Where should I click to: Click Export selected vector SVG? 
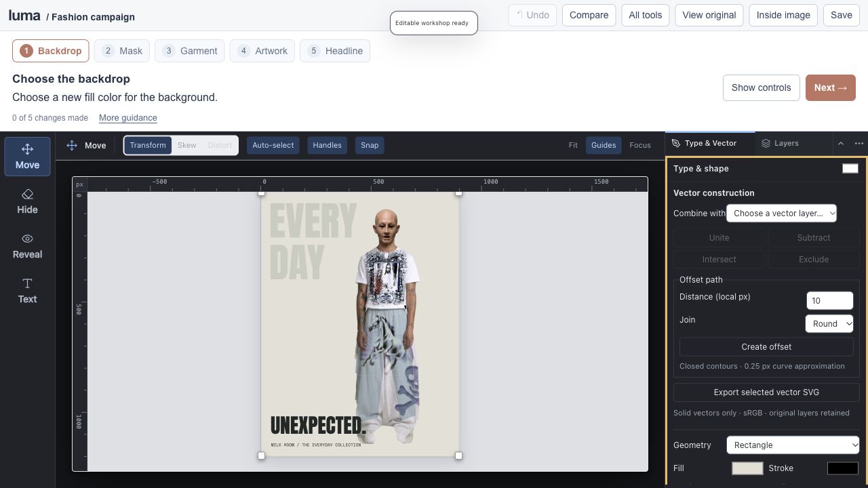(x=766, y=392)
